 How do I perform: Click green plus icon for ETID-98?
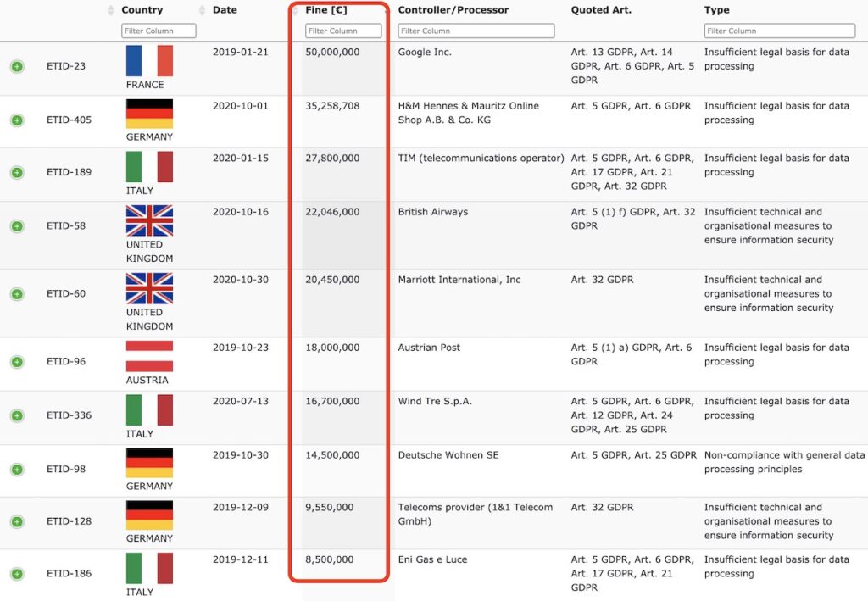(x=17, y=470)
